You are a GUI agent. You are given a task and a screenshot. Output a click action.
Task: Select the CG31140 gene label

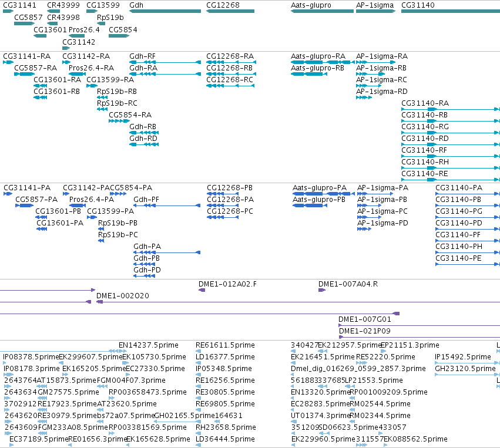click(418, 5)
